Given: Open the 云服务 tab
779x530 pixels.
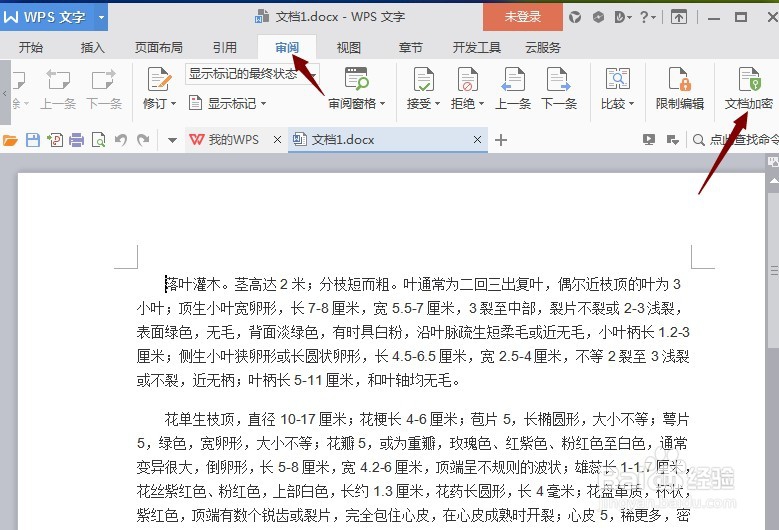Looking at the screenshot, I should [543, 48].
